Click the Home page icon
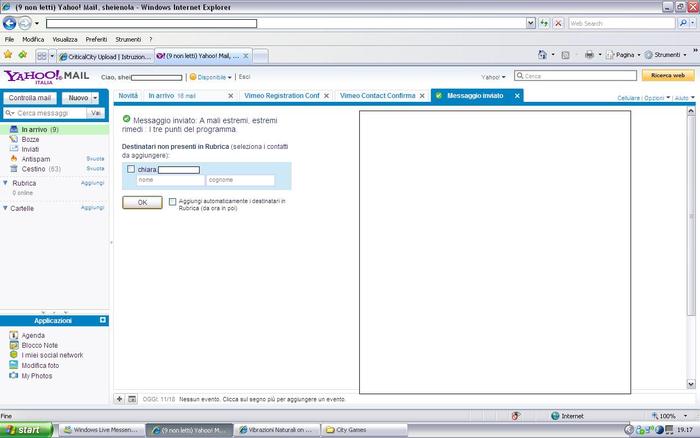Image resolution: width=700 pixels, height=438 pixels. 542,54
